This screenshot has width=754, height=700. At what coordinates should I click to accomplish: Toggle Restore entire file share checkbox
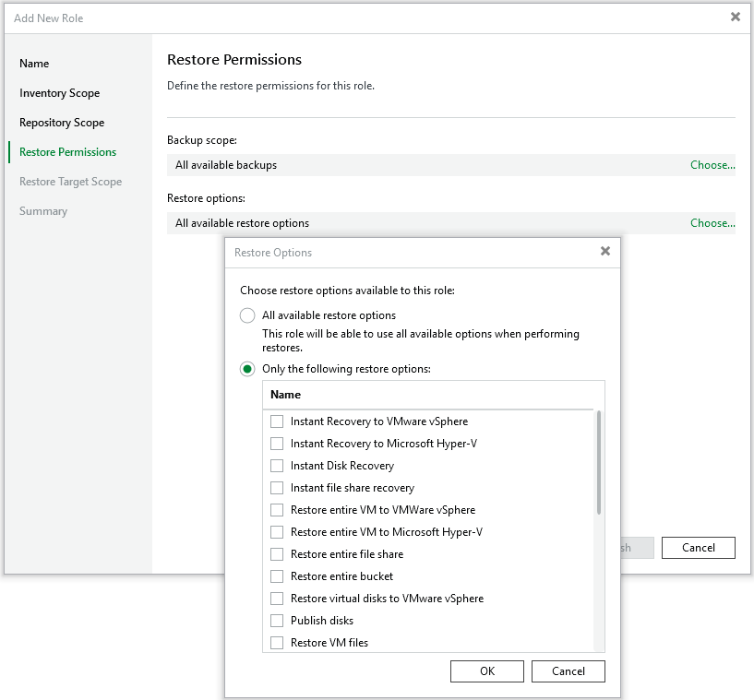click(277, 554)
